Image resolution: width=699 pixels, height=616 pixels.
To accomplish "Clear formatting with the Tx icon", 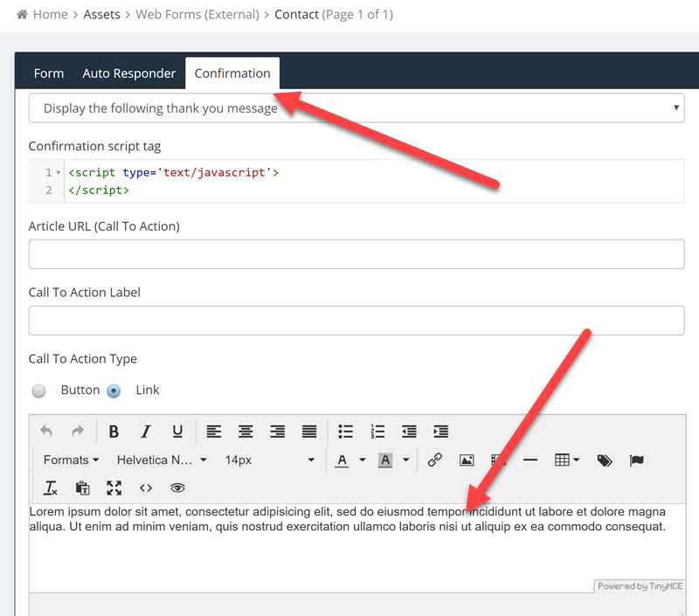I will (51, 488).
